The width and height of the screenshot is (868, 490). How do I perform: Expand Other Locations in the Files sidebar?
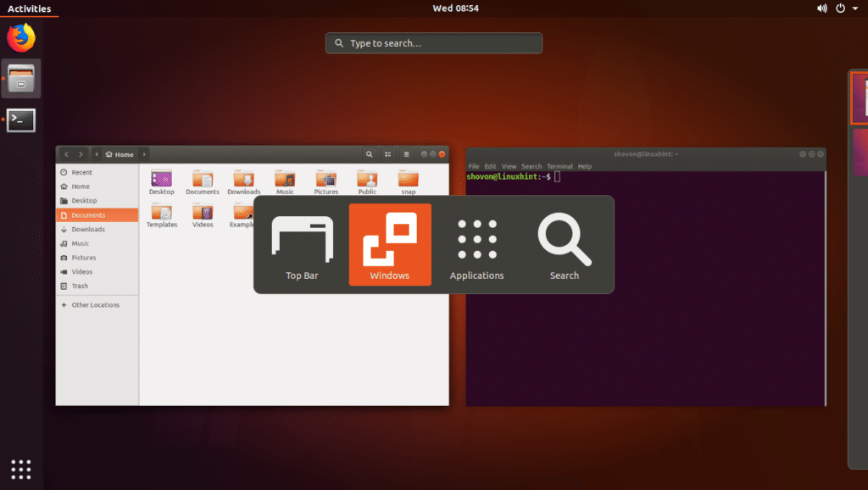coord(93,304)
